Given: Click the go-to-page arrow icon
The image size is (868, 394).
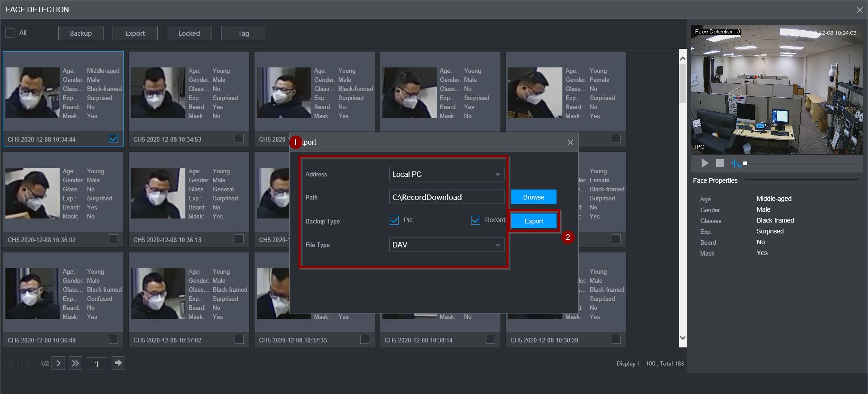Looking at the screenshot, I should click(x=118, y=363).
